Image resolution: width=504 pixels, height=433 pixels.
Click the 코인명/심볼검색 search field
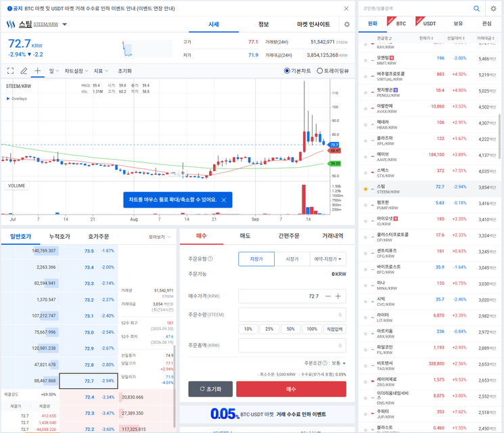point(416,9)
